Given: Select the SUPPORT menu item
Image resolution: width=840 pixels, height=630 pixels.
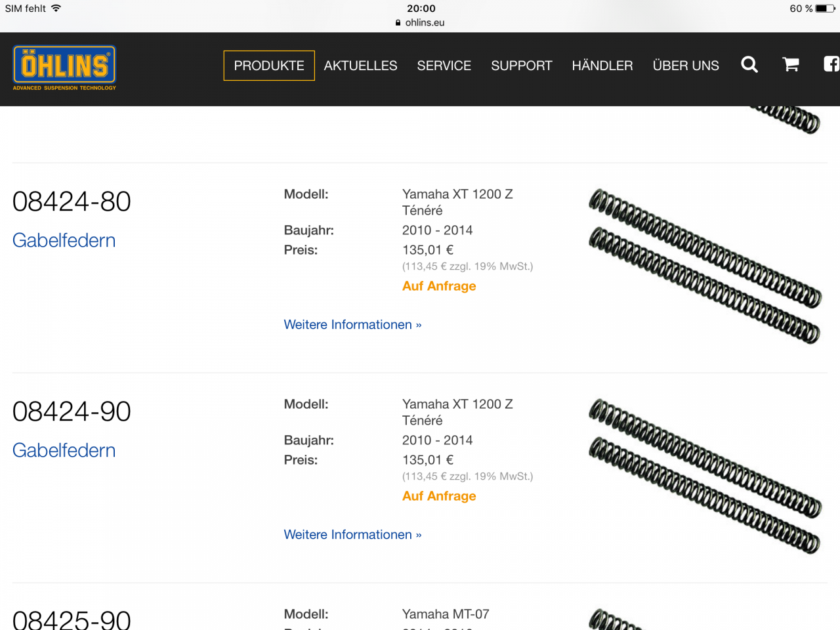Looking at the screenshot, I should click(522, 66).
